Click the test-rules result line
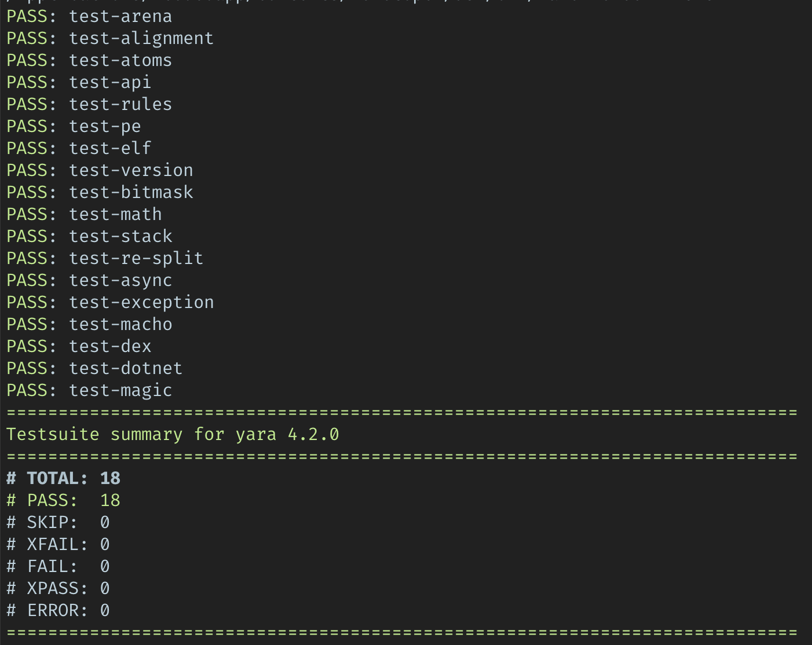 pyautogui.click(x=89, y=104)
